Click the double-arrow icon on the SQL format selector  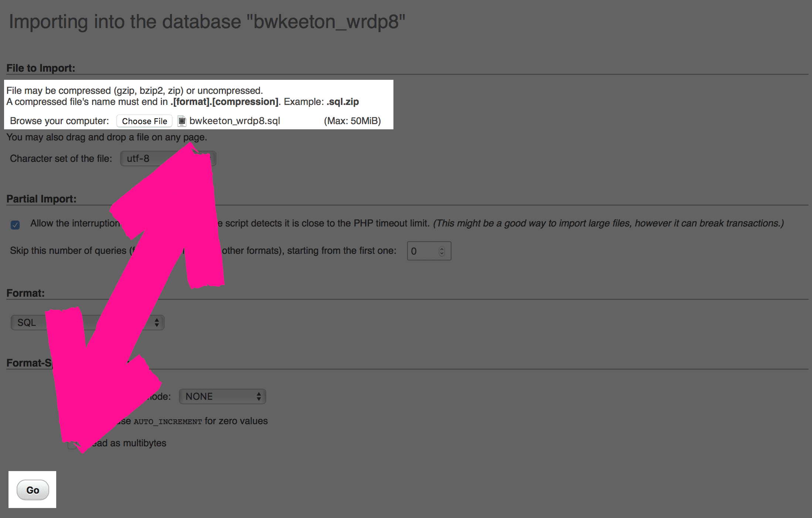point(157,322)
